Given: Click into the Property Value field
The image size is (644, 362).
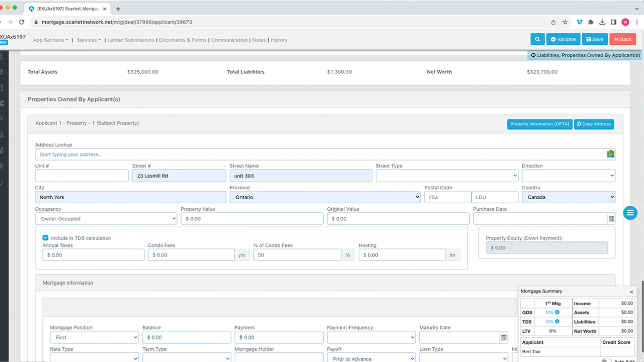Looking at the screenshot, I should pyautogui.click(x=252, y=219).
